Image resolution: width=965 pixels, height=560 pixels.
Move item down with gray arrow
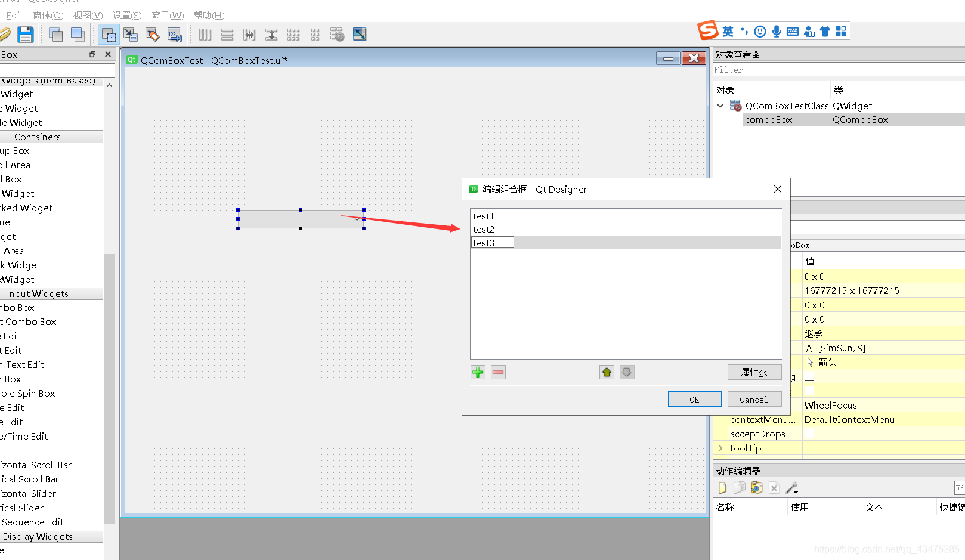click(627, 372)
